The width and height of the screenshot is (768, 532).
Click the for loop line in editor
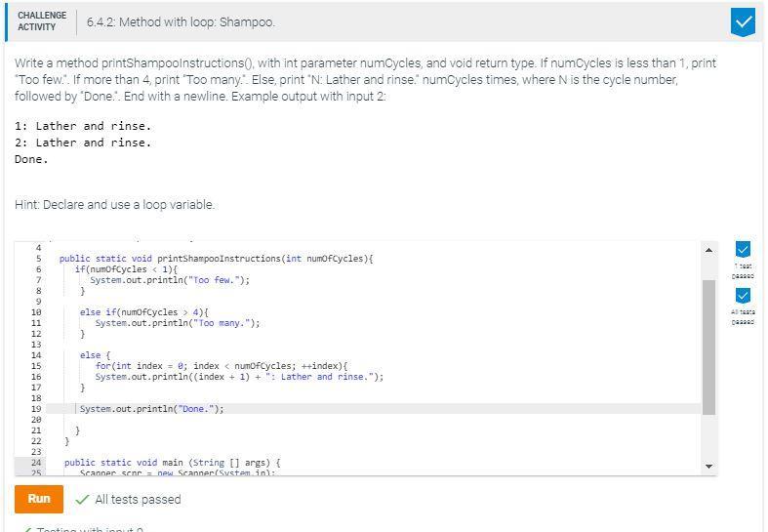click(222, 366)
